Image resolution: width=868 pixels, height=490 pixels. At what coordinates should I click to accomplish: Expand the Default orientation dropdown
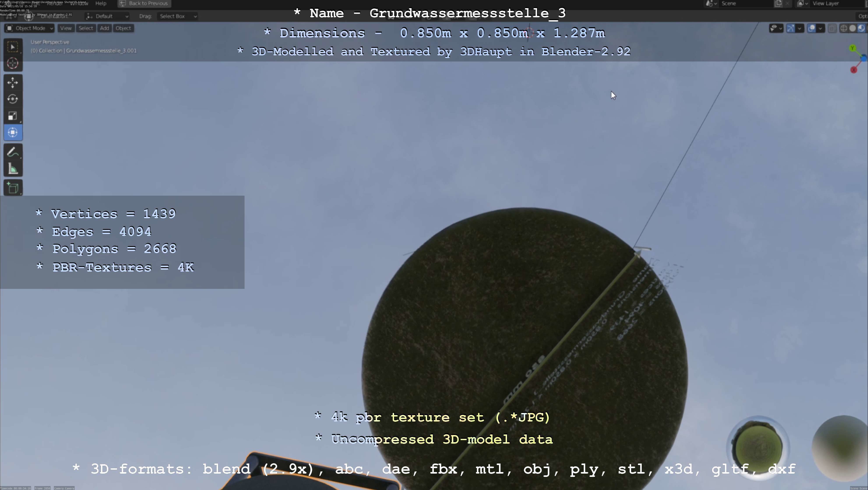coord(107,16)
